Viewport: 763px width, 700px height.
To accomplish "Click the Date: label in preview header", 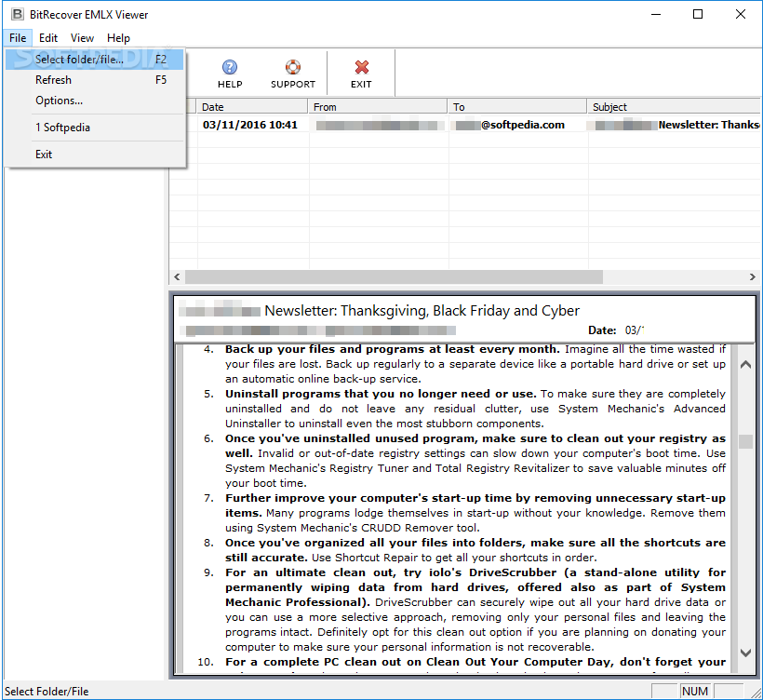I will coord(602,330).
